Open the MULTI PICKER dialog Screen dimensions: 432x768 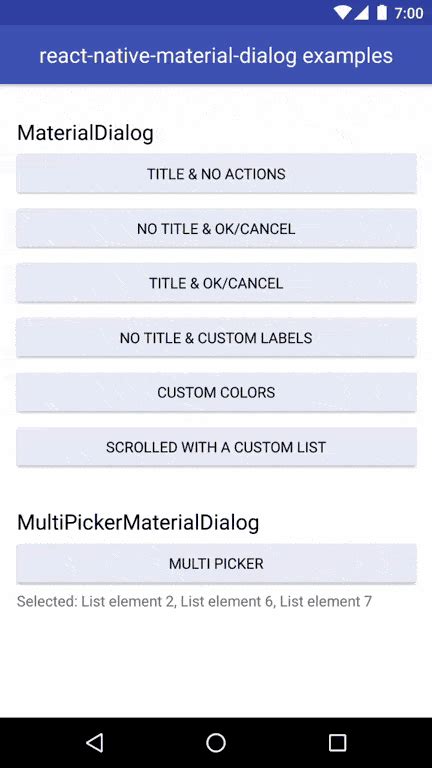point(216,563)
